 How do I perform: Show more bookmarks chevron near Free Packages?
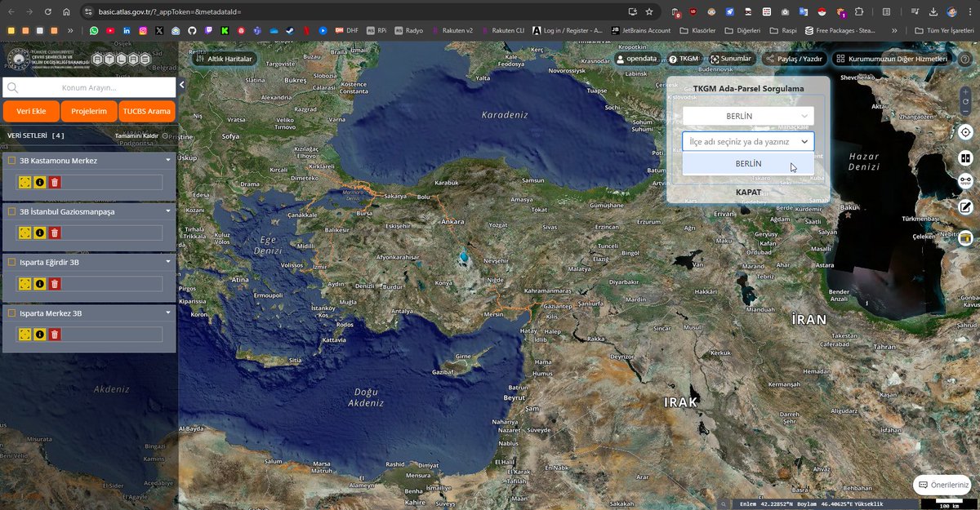click(895, 30)
